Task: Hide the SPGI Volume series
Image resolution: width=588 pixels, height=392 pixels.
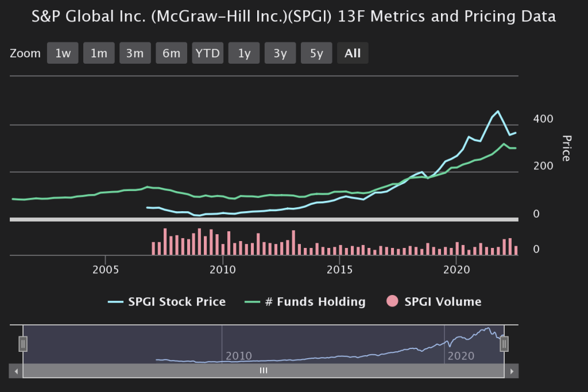Action: (434, 302)
